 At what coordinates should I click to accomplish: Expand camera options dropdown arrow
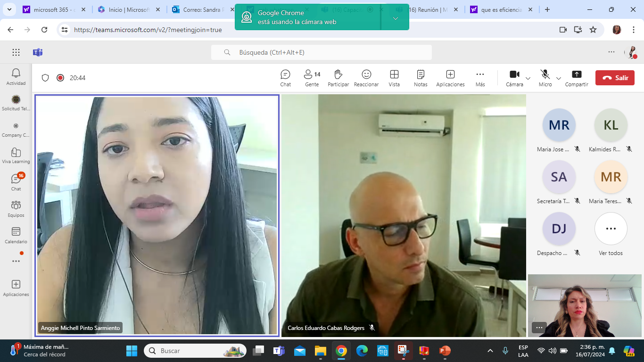(528, 78)
